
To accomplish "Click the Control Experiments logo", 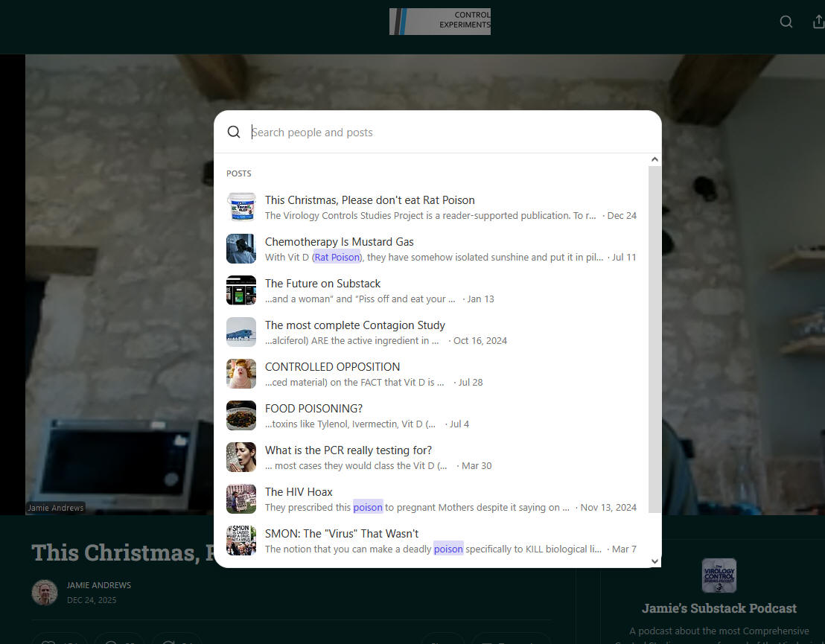I will [x=439, y=22].
